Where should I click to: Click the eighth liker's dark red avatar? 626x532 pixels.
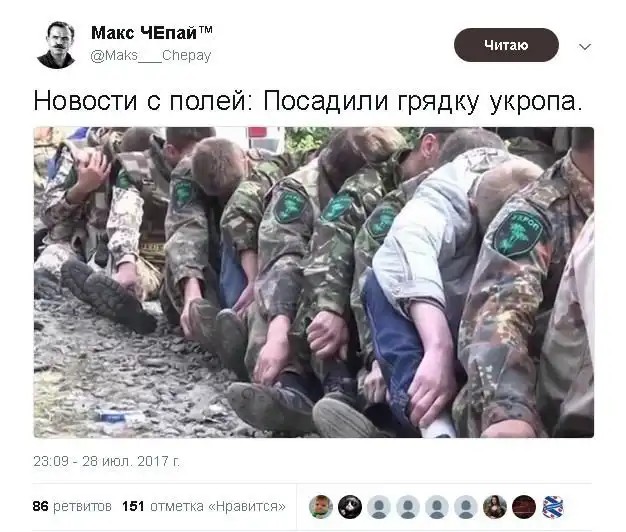[524, 506]
